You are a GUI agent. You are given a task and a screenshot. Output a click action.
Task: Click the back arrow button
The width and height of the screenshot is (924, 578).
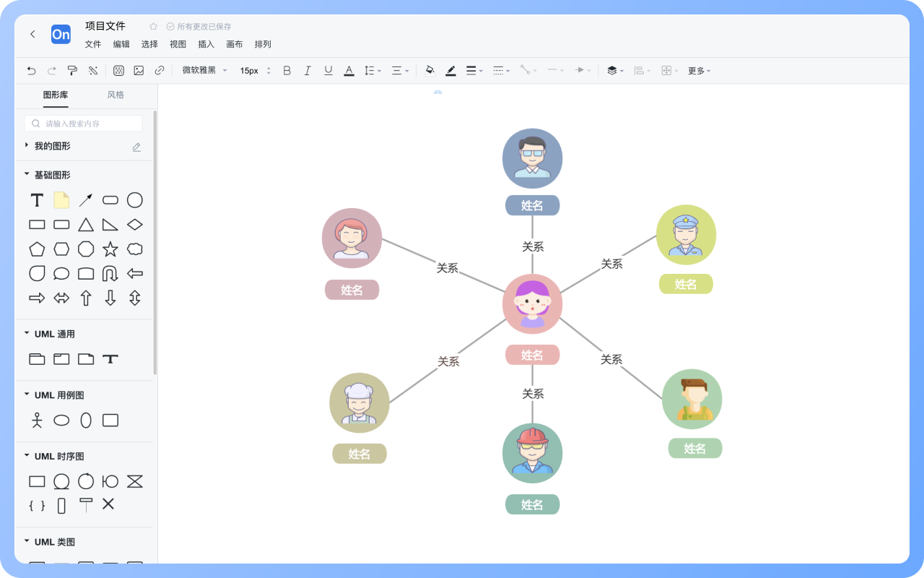(32, 34)
